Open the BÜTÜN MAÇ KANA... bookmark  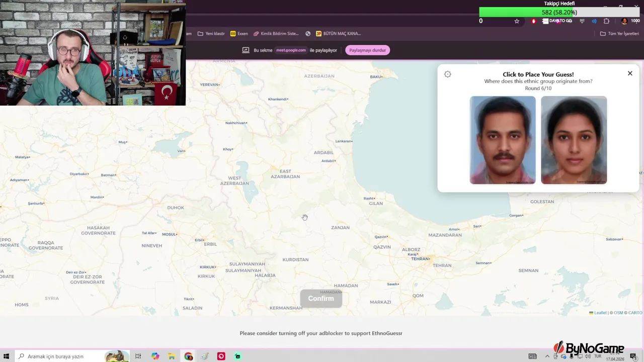tap(338, 34)
